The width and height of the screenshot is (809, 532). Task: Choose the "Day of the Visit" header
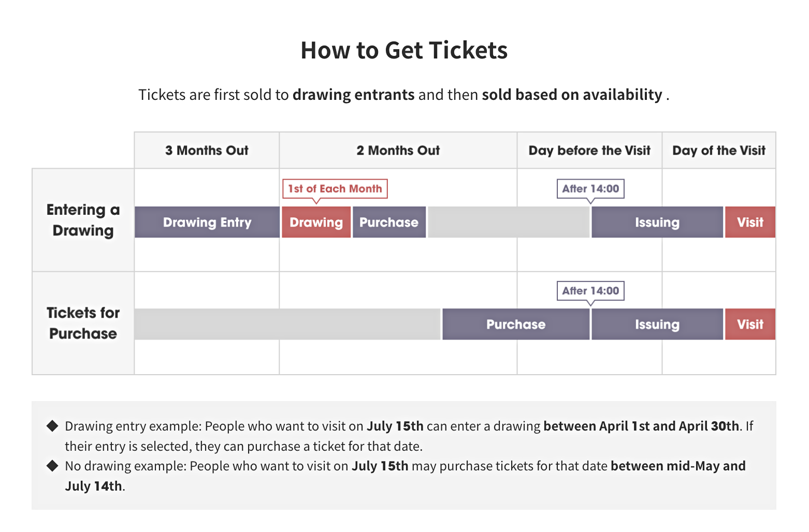tap(718, 151)
